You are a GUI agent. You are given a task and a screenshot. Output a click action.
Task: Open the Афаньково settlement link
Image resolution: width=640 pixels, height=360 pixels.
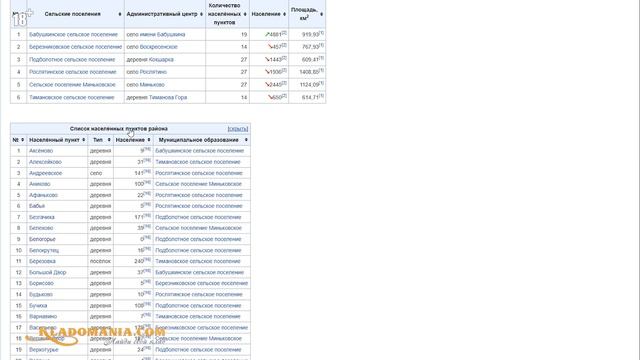click(43, 196)
